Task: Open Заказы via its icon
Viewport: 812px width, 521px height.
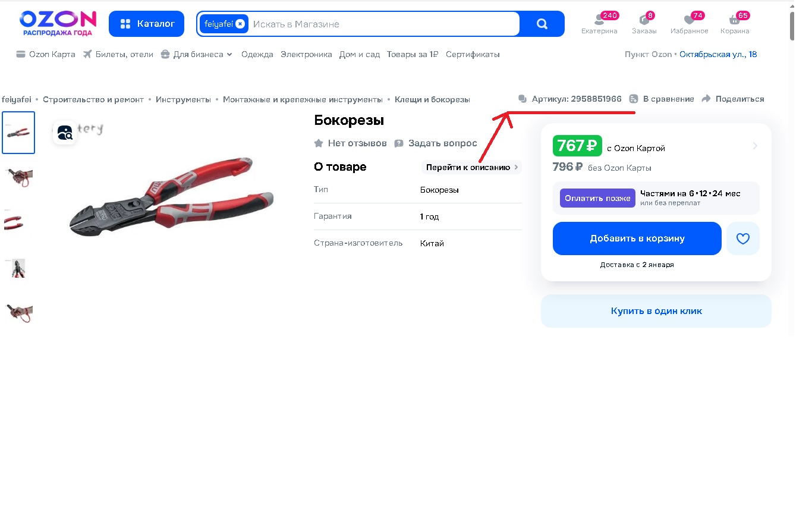Action: click(x=644, y=20)
